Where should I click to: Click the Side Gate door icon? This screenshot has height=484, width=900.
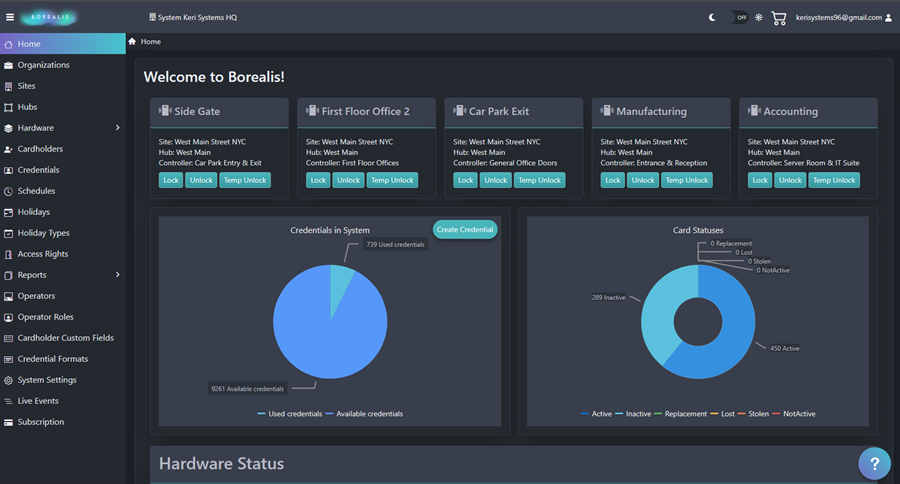(x=165, y=110)
